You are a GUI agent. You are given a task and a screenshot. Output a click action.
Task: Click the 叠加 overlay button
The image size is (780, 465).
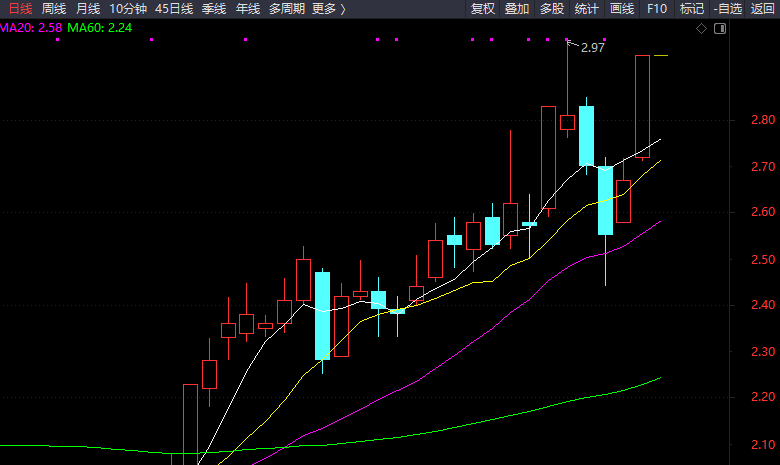tap(517, 9)
